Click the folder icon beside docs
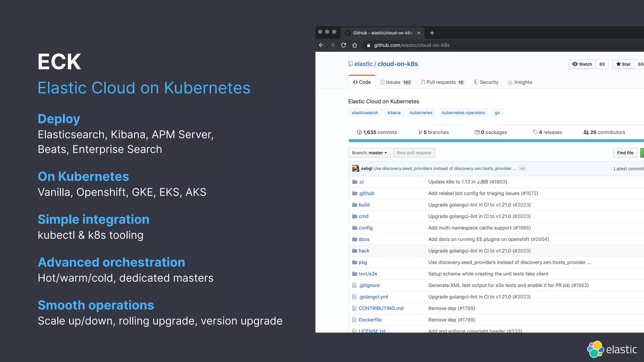This screenshot has width=644, height=362. pos(355,239)
